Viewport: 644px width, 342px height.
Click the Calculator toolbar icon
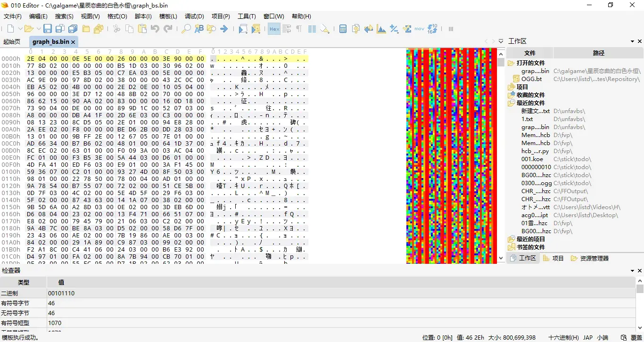pos(343,29)
